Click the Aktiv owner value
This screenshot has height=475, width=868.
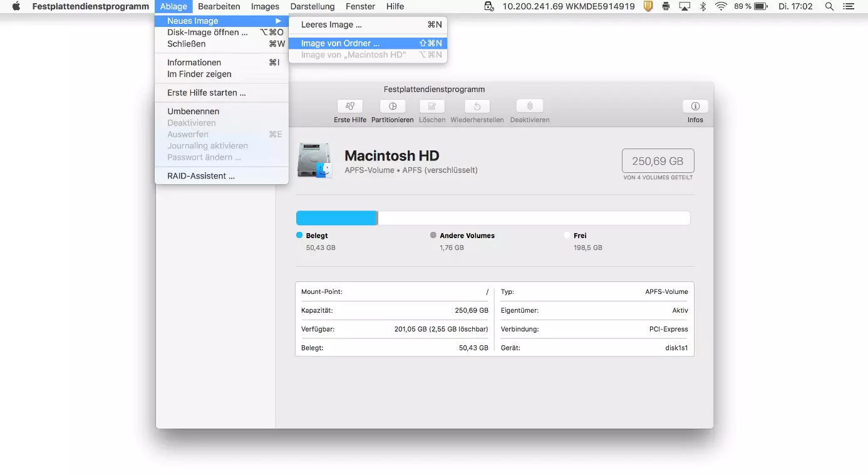pos(680,310)
